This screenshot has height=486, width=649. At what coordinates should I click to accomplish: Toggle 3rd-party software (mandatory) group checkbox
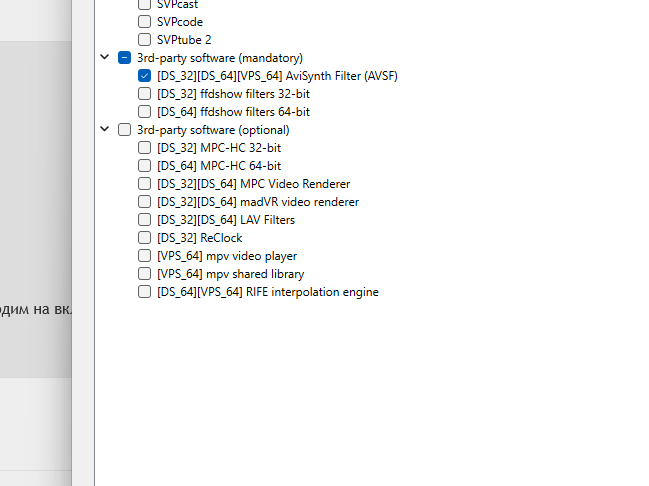point(125,58)
